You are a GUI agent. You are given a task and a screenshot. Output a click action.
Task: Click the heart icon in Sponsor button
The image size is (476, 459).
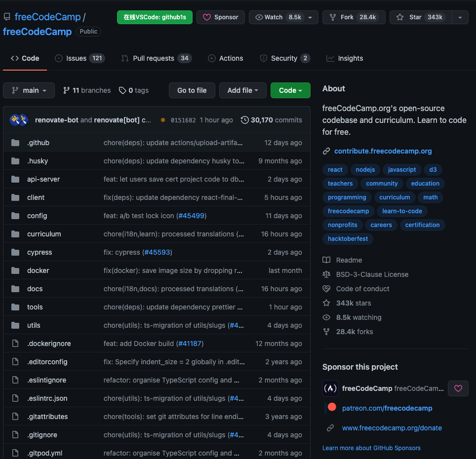click(x=207, y=17)
